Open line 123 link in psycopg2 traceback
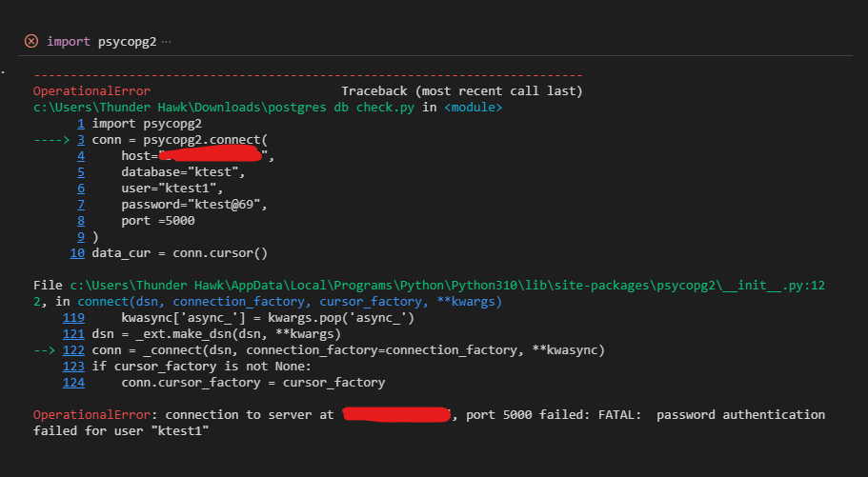 click(73, 367)
